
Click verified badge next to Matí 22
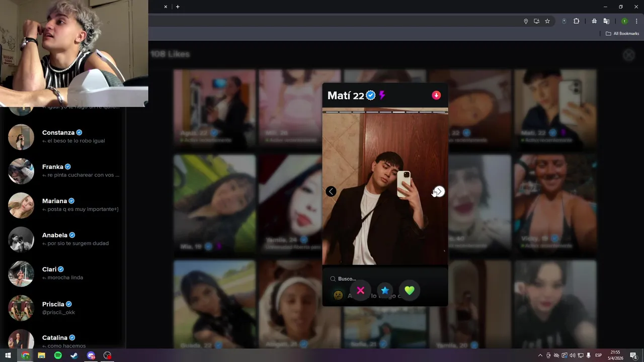(x=371, y=96)
